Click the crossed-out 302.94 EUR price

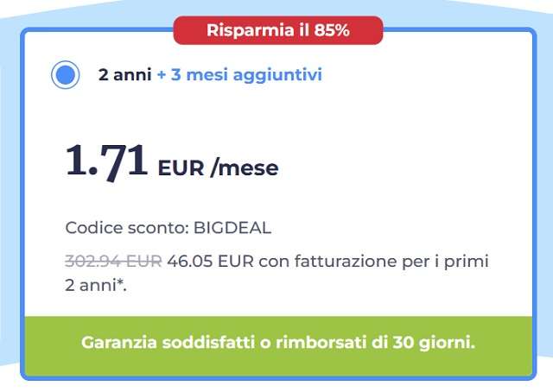click(112, 260)
